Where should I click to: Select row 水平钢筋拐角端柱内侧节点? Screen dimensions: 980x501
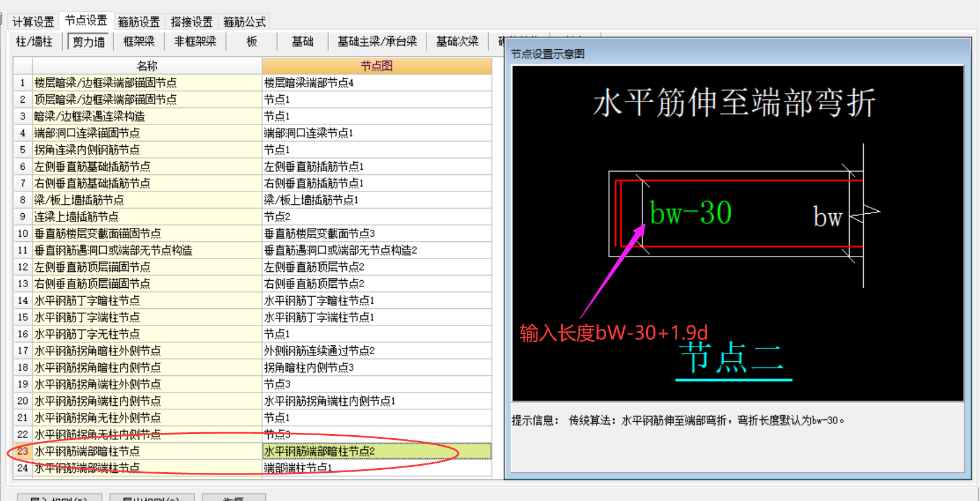point(147,401)
